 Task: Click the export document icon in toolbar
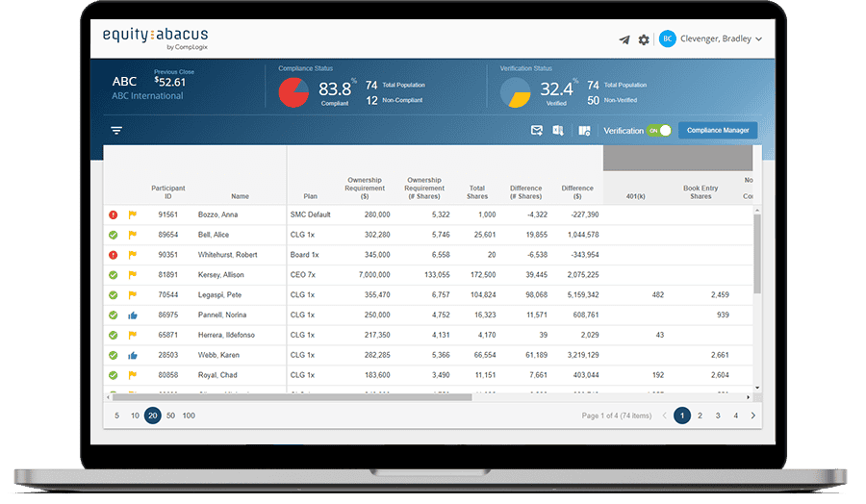[x=558, y=130]
